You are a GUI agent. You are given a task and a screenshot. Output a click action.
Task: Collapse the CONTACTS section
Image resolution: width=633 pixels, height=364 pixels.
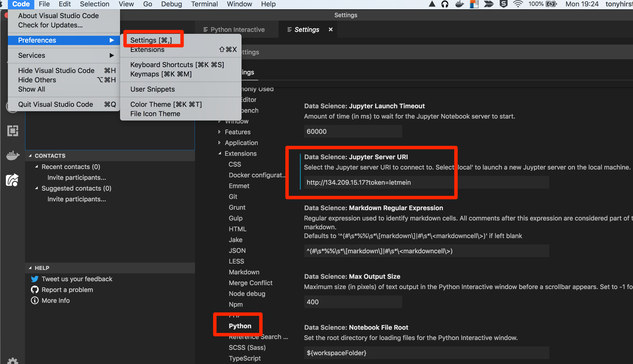pos(30,156)
